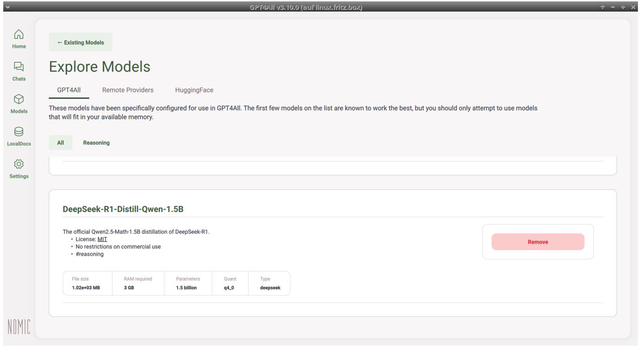
Task: Click the File size info cell
Action: (87, 283)
